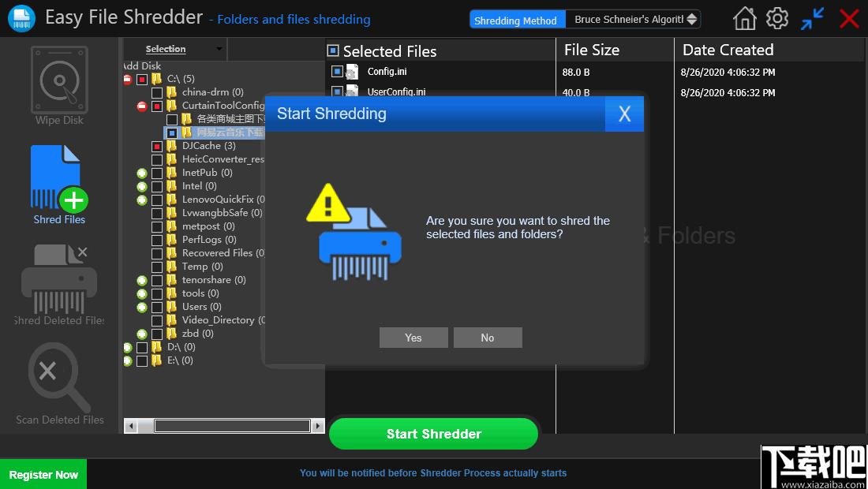Click the china-drm folder icon
This screenshot has height=489, width=868.
pos(171,92)
